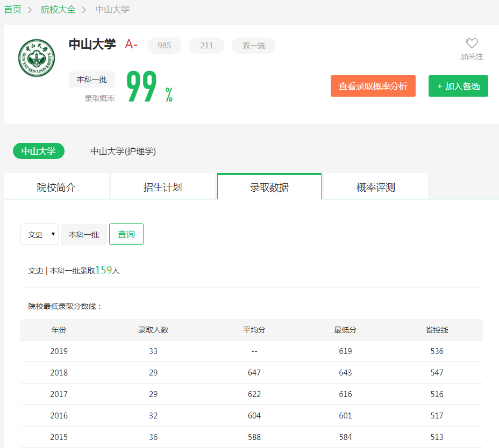Click the A- rating label

131,44
